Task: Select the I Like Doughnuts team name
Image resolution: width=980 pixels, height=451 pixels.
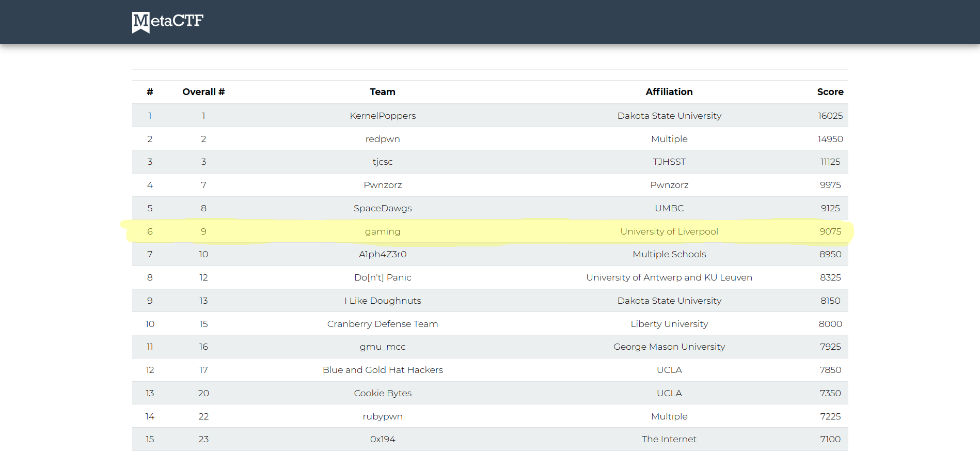Action: click(x=383, y=301)
